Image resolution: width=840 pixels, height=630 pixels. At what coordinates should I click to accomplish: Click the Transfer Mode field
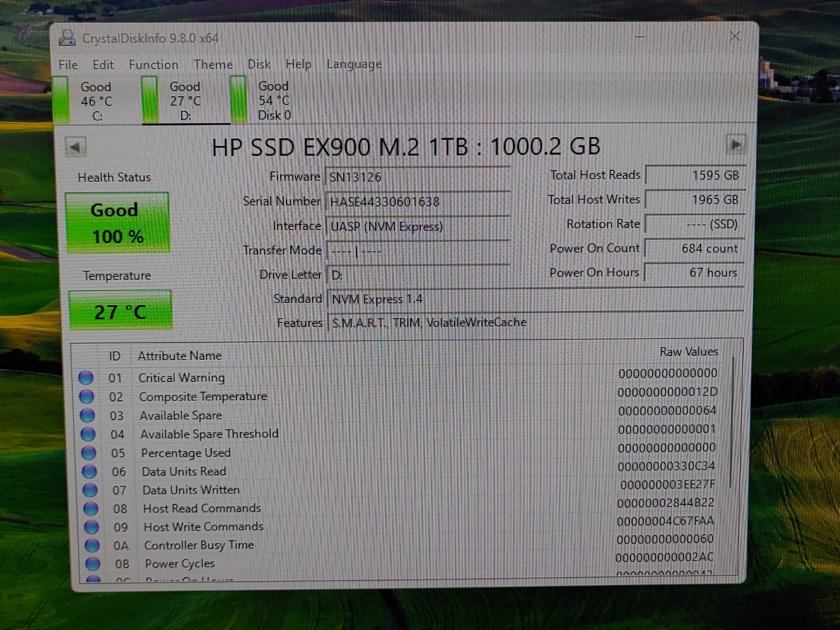pos(419,251)
